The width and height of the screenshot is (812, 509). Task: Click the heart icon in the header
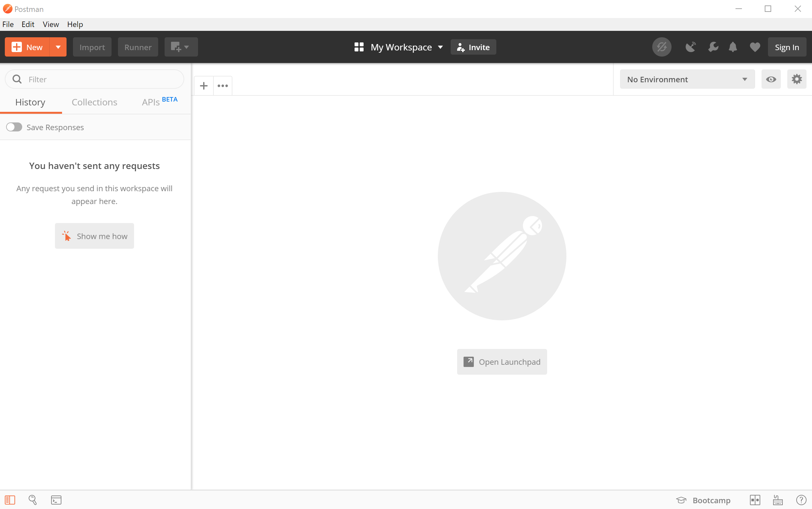[x=755, y=47]
